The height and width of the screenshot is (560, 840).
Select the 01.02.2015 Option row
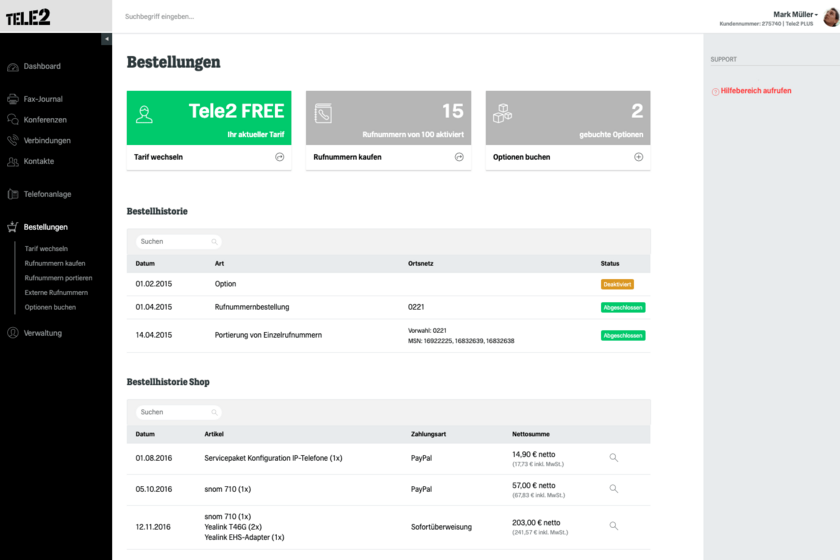(388, 284)
